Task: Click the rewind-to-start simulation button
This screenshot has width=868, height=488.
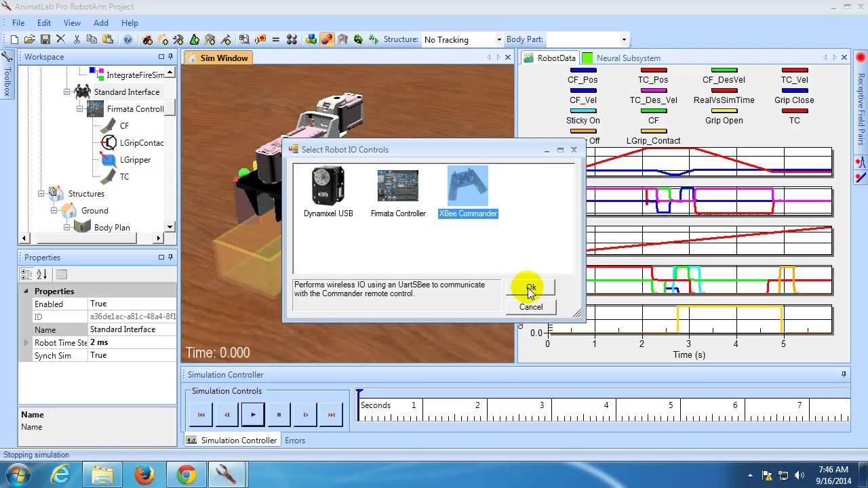Action: tap(201, 414)
